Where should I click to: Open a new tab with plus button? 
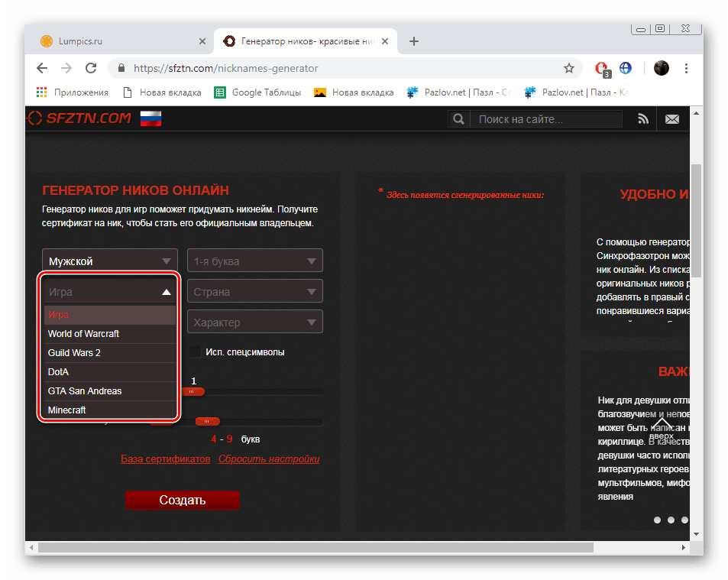[x=414, y=41]
